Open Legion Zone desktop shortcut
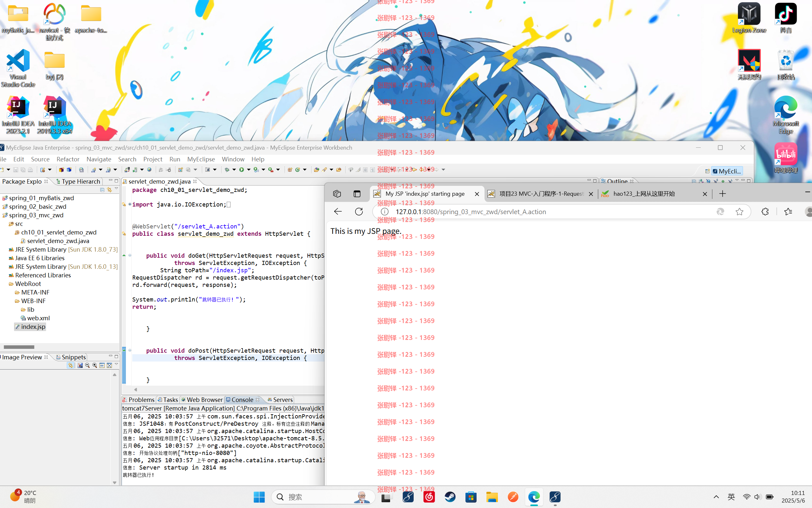This screenshot has width=812, height=508. [x=749, y=18]
